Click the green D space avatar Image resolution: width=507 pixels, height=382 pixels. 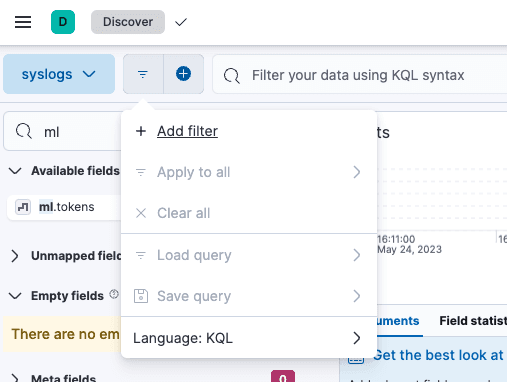pyautogui.click(x=63, y=22)
